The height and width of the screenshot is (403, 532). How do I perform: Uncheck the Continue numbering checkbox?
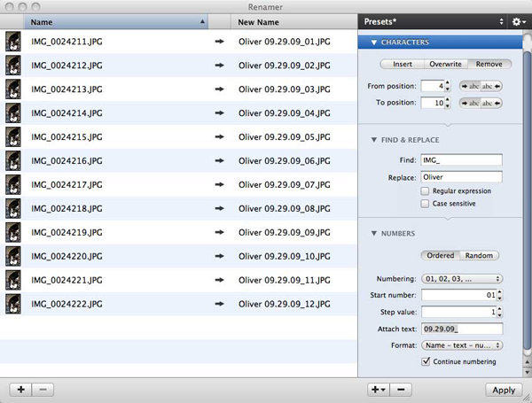(426, 361)
